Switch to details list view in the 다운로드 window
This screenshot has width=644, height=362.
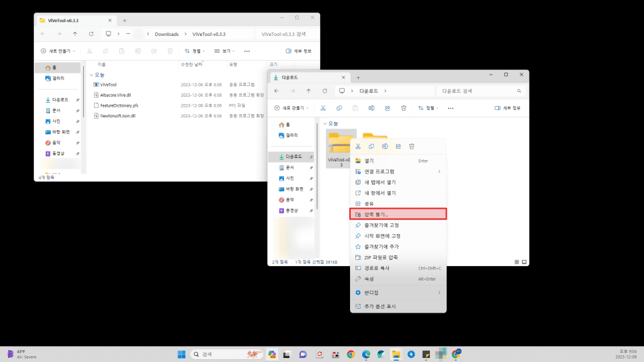(x=517, y=262)
